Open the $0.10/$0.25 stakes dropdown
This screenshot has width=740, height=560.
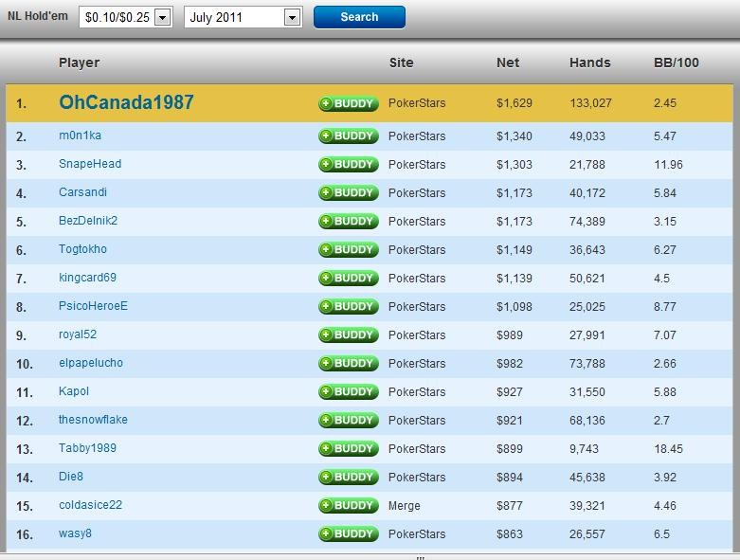(125, 17)
